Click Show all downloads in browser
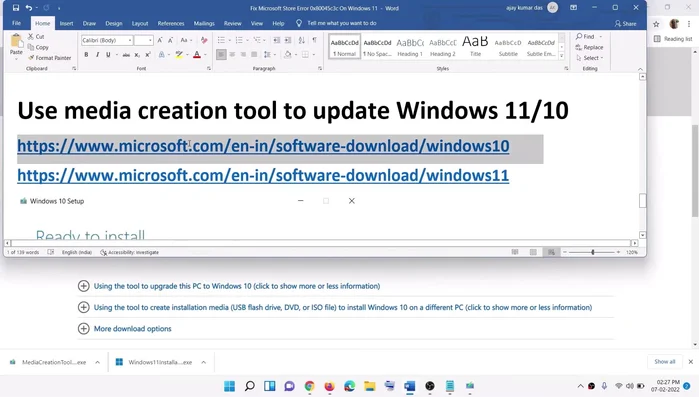699x397 pixels. tap(665, 362)
